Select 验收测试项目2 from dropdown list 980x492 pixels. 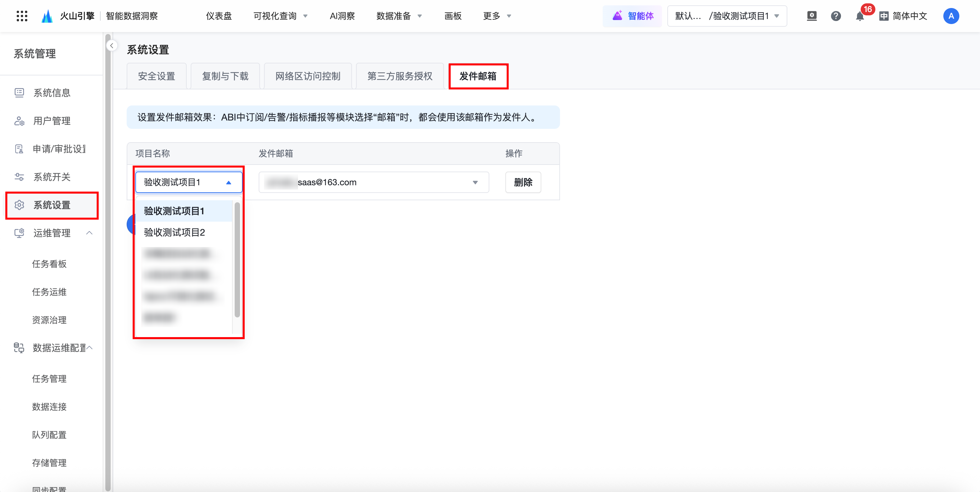pyautogui.click(x=175, y=232)
